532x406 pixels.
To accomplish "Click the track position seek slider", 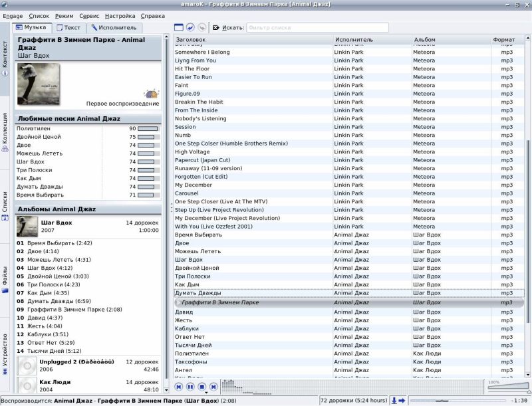I will (x=458, y=401).
